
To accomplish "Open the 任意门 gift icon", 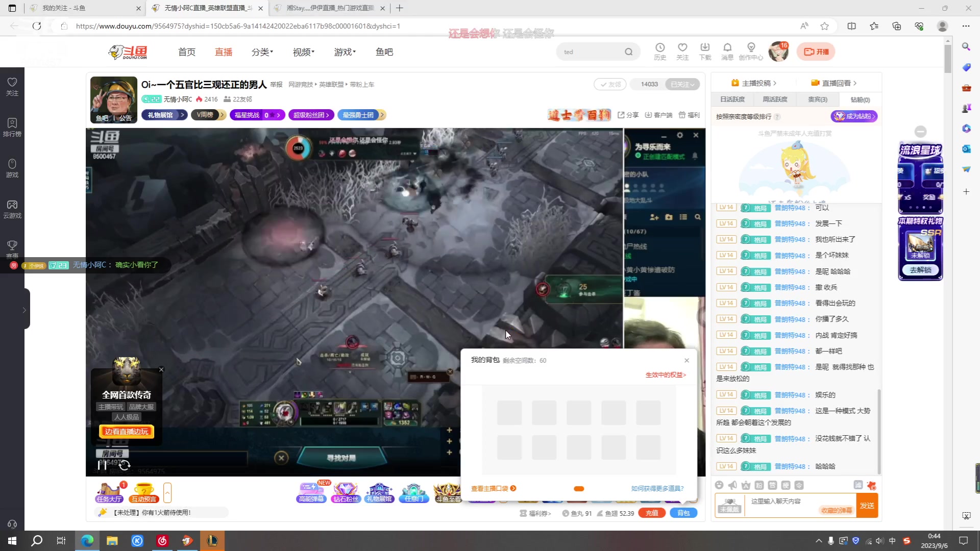I will (x=413, y=493).
